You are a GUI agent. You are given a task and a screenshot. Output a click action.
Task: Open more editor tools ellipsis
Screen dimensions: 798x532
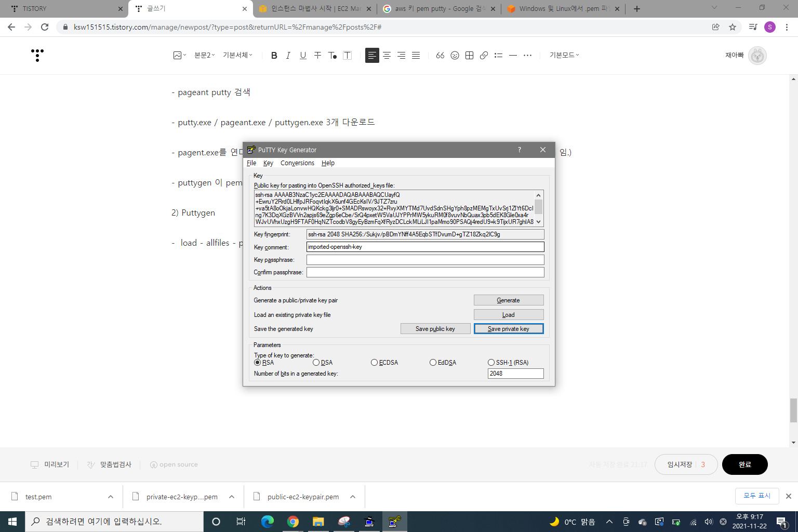click(527, 55)
